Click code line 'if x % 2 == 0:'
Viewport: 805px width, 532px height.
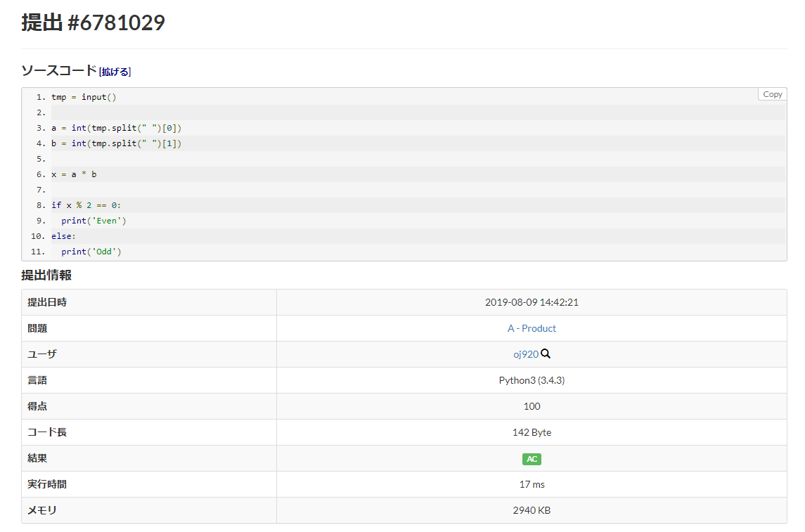tap(86, 205)
